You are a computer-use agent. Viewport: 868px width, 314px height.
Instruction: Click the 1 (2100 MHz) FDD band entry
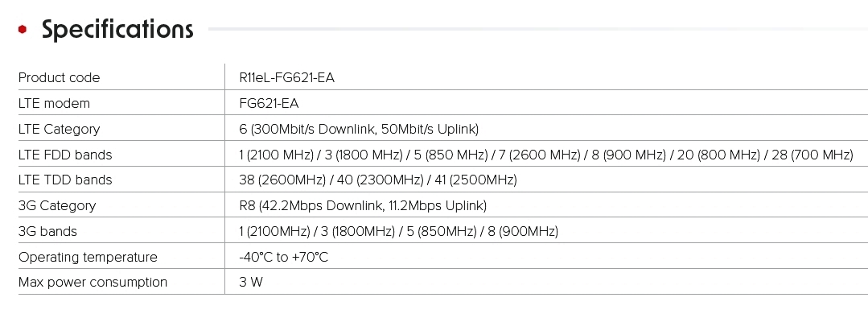[276, 155]
